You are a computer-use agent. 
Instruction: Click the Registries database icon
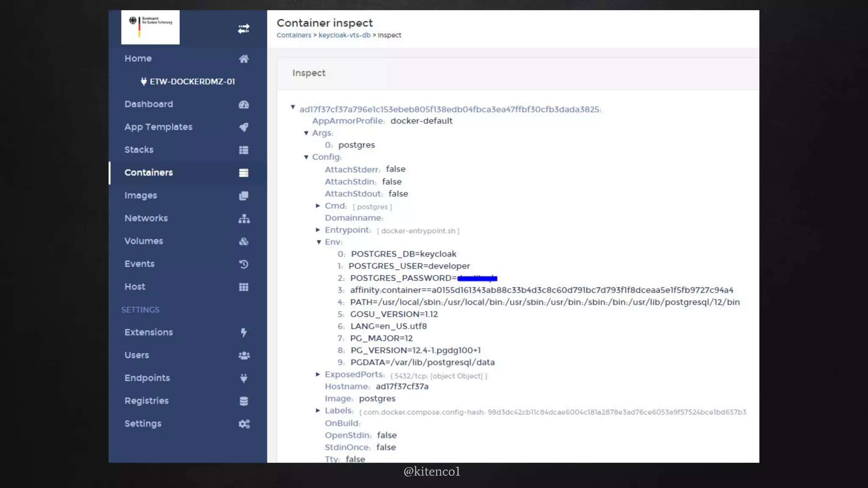(x=243, y=401)
